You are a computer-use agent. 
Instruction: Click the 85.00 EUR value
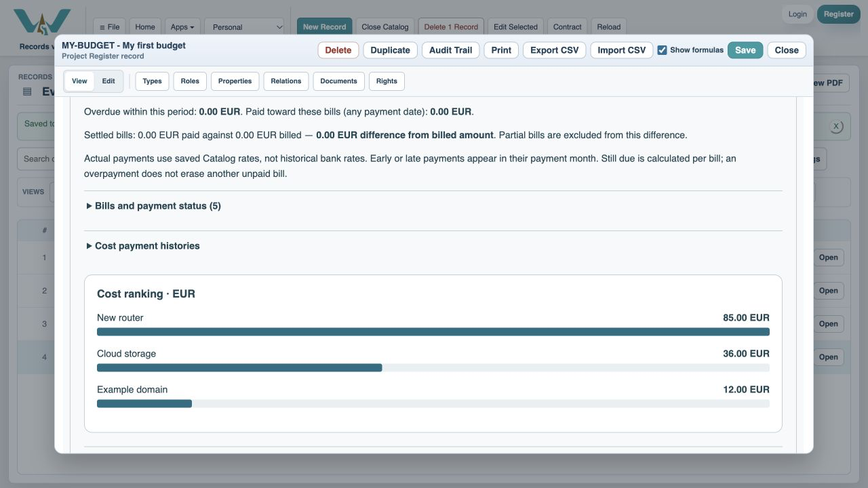pyautogui.click(x=746, y=318)
